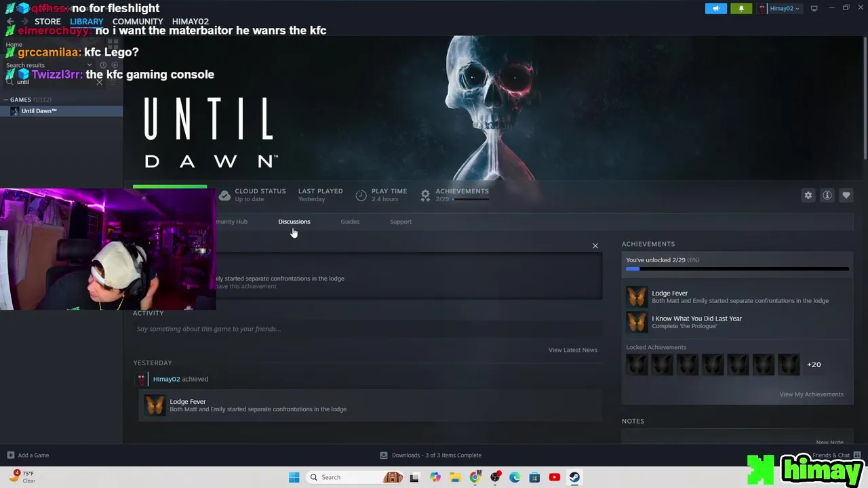The image size is (868, 488).
Task: Click the library search field containing 'until'
Action: click(x=54, y=82)
